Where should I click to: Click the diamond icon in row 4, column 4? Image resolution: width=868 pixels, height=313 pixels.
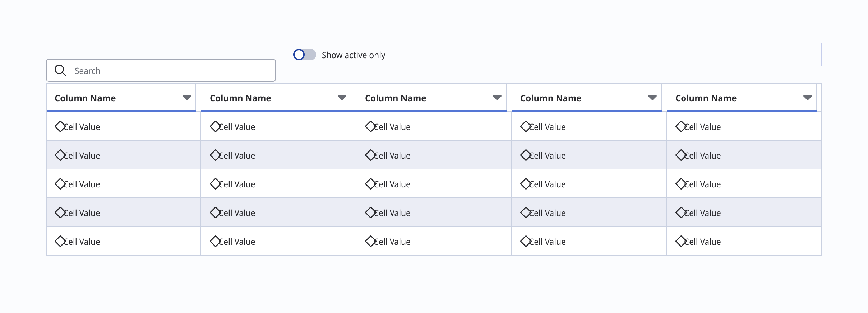(526, 212)
